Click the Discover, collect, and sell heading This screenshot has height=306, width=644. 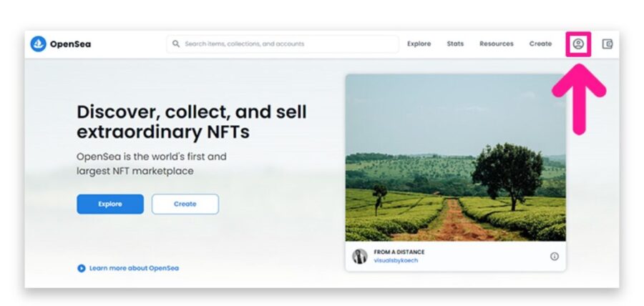(191, 122)
